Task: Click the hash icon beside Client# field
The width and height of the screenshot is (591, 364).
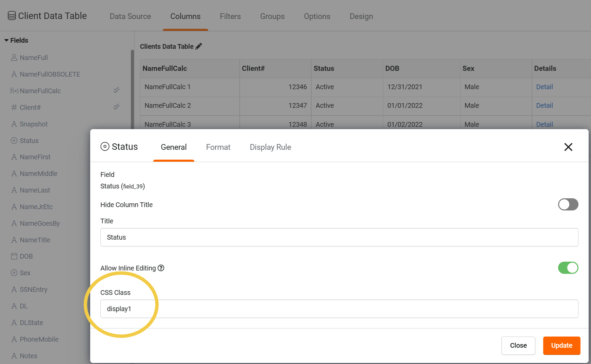Action: point(14,107)
